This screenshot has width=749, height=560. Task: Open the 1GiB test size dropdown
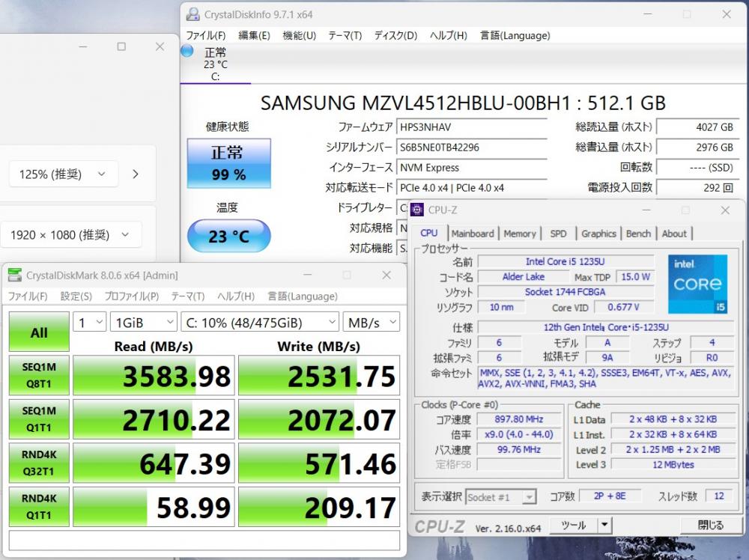[143, 323]
